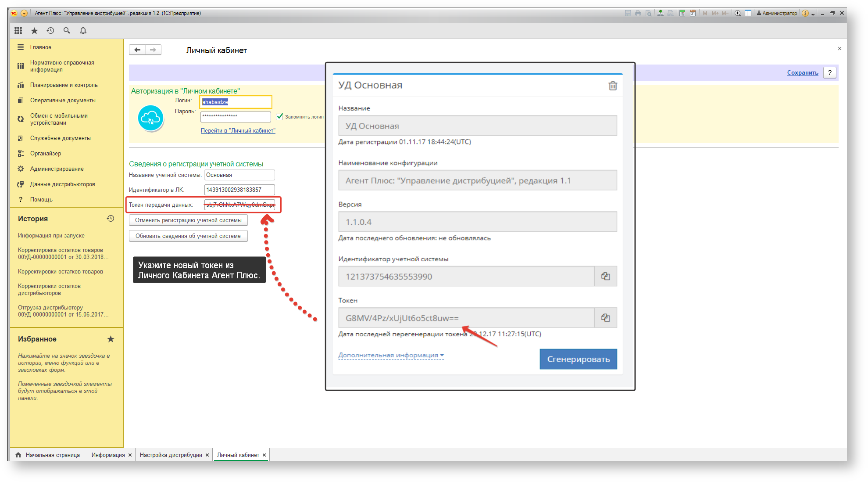Click Идентификатор в ЛК field
This screenshot has width=868, height=482.
pos(239,190)
